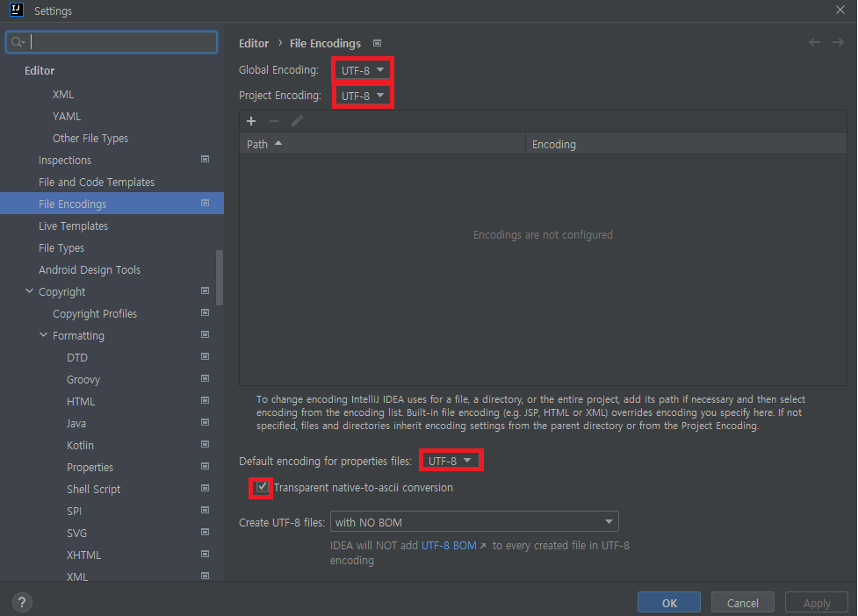Click the remove path minus icon
858x616 pixels.
click(x=274, y=121)
